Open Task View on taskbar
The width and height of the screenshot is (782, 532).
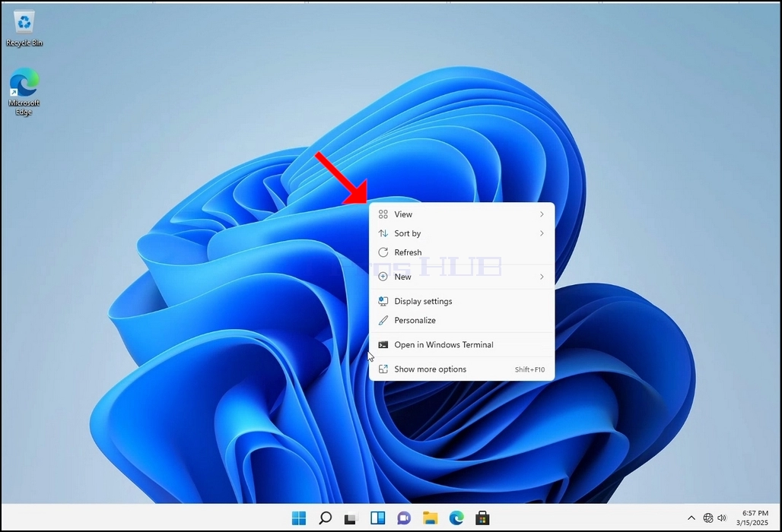coord(351,518)
